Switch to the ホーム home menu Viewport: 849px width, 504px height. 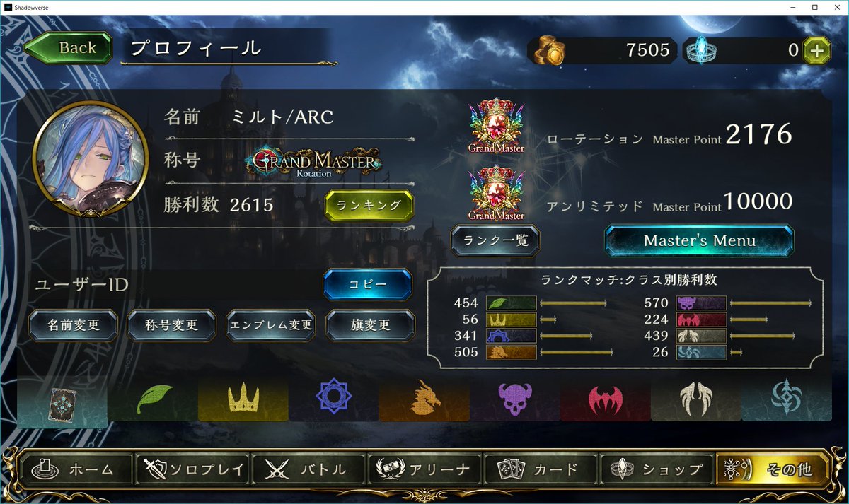(77, 469)
